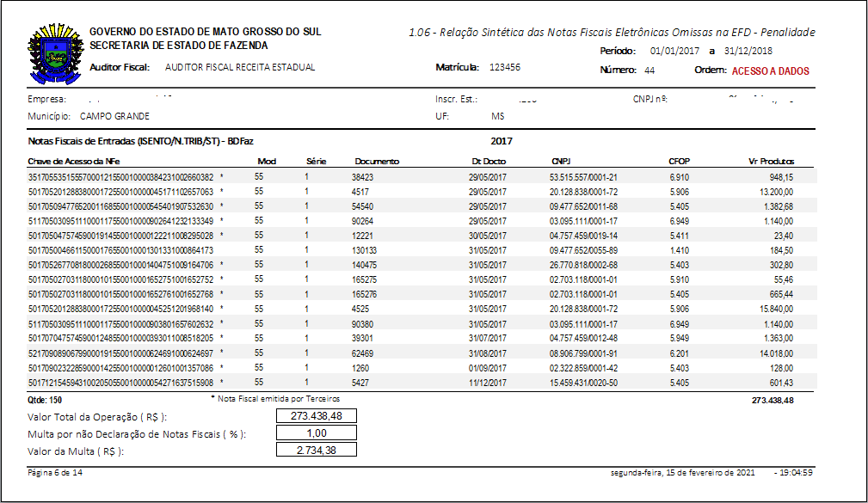Click the Mato Grosso do Sul coat of arms logo
This screenshot has height=503, width=868.
click(x=53, y=52)
